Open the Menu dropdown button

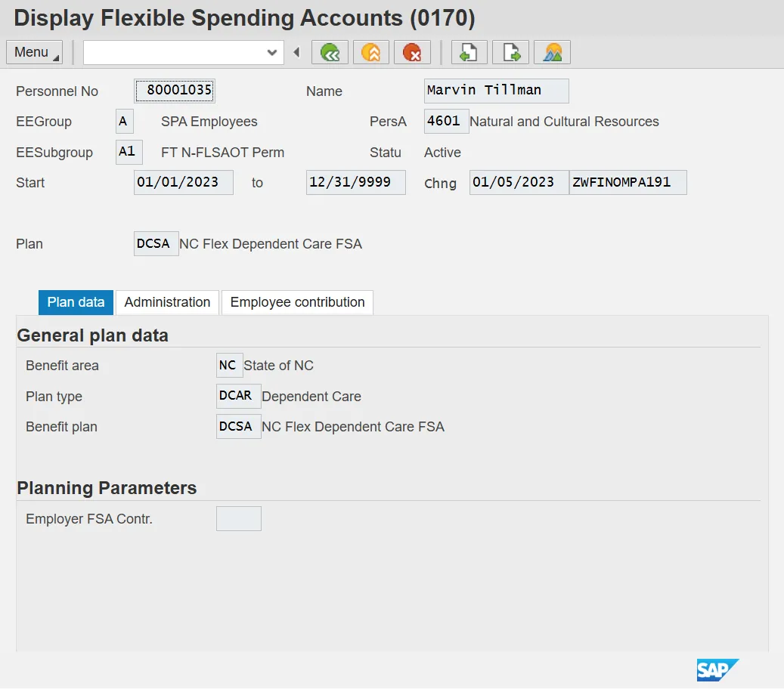(35, 52)
